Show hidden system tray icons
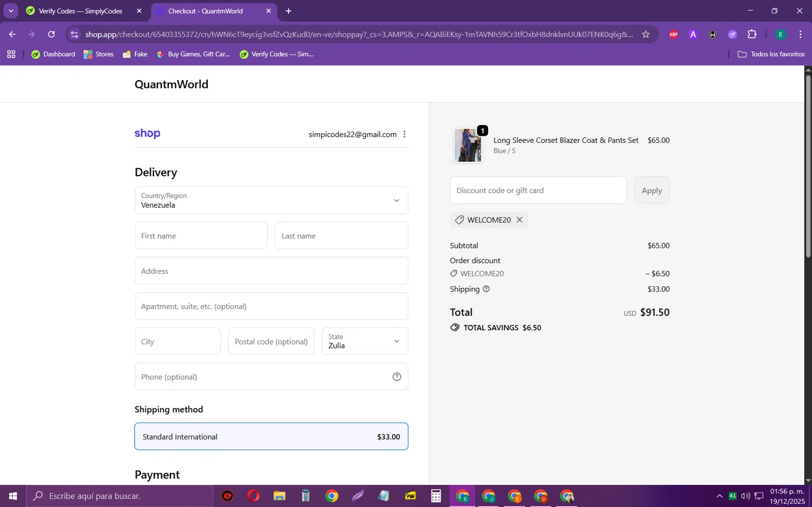The height and width of the screenshot is (507, 812). pos(719,496)
